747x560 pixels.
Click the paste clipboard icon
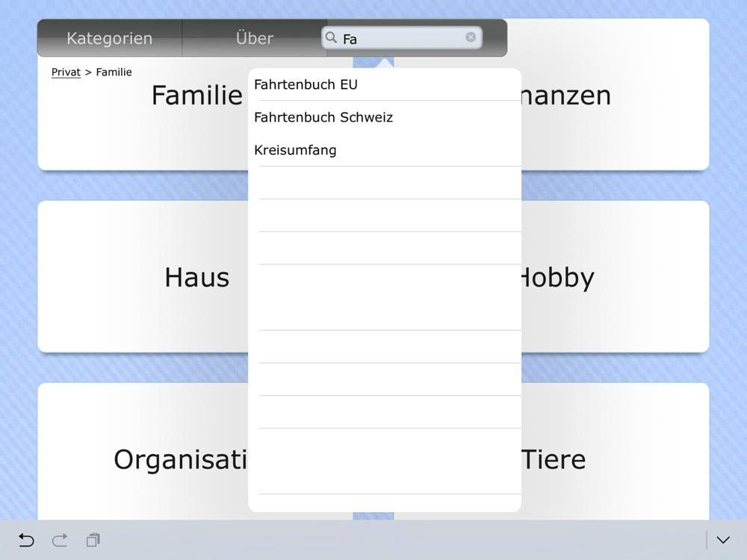pyautogui.click(x=93, y=540)
